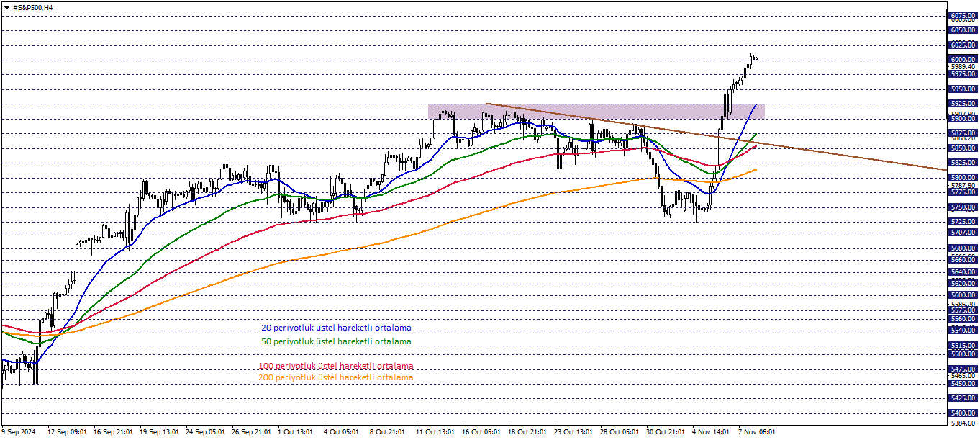Click the 5950.00 price level label
Screen dimensions: 980x440
coord(963,89)
